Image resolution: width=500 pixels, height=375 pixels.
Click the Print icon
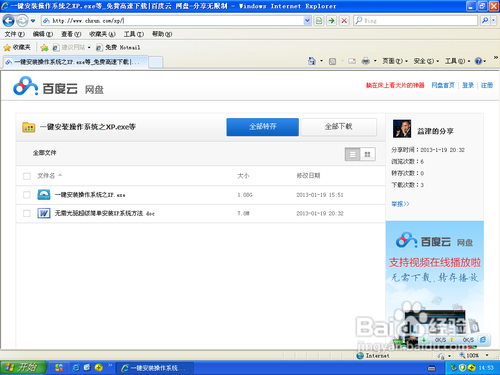(366, 61)
